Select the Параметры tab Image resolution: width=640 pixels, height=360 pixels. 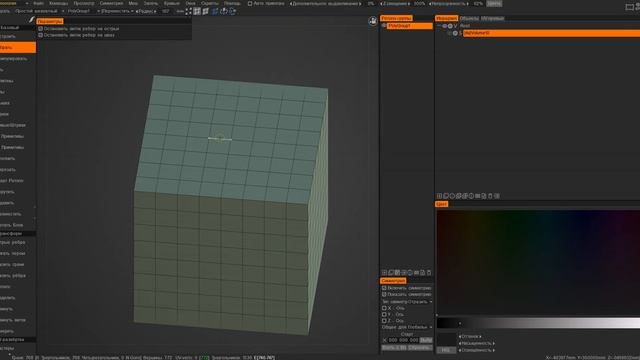click(50, 21)
